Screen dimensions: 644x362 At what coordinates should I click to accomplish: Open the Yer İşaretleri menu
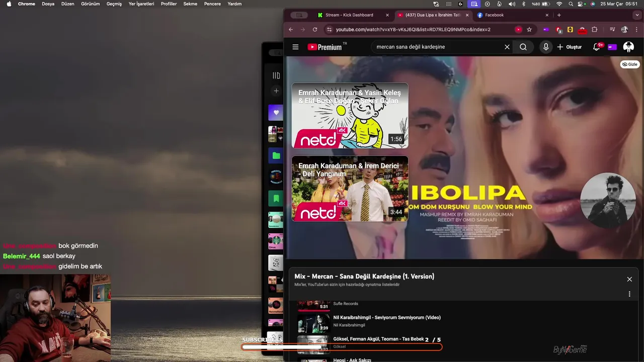pyautogui.click(x=141, y=4)
